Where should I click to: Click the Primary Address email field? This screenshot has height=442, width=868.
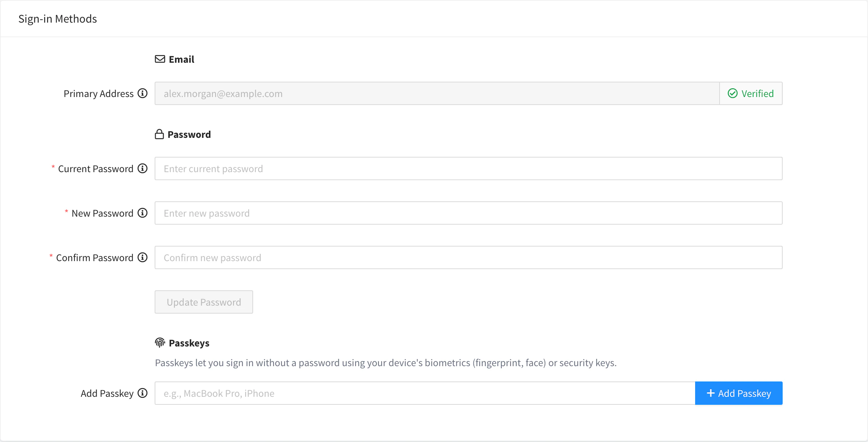(437, 93)
